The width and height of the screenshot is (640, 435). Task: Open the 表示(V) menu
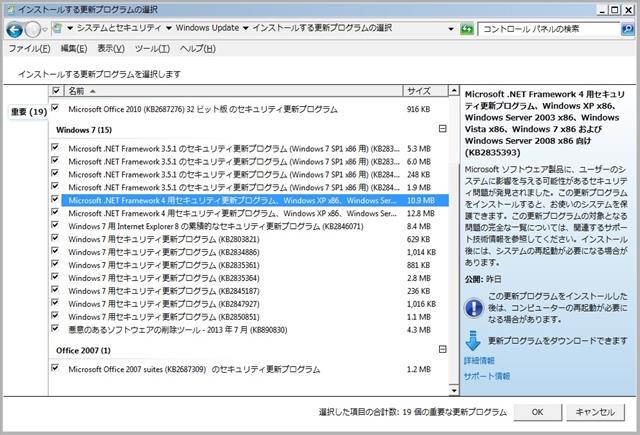(111, 49)
